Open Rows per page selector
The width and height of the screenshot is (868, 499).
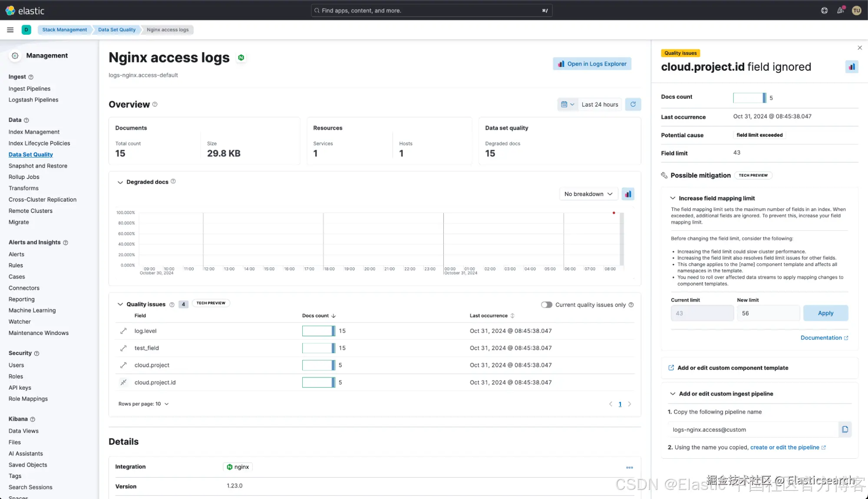143,404
